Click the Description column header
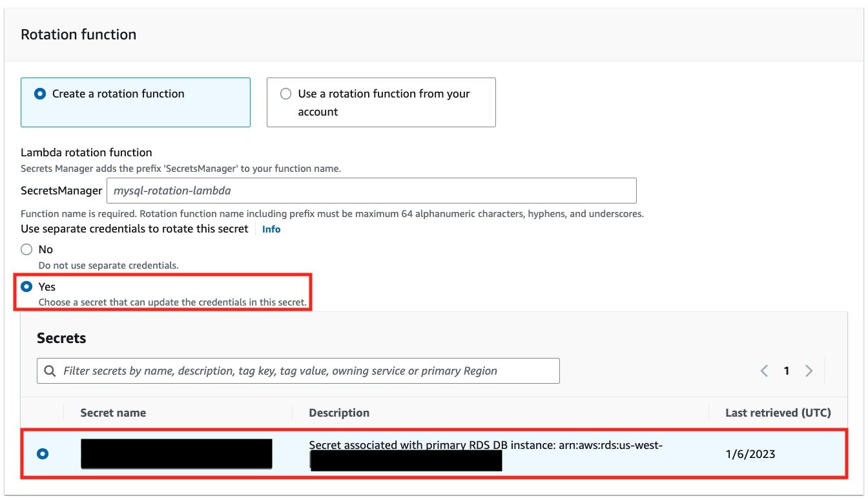868x500 pixels. 339,413
